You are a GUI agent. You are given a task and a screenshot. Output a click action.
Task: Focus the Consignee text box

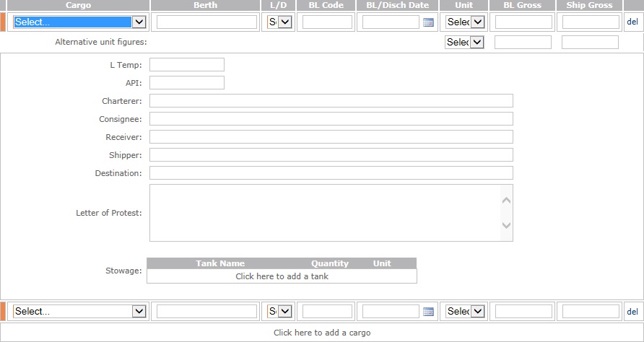click(331, 119)
